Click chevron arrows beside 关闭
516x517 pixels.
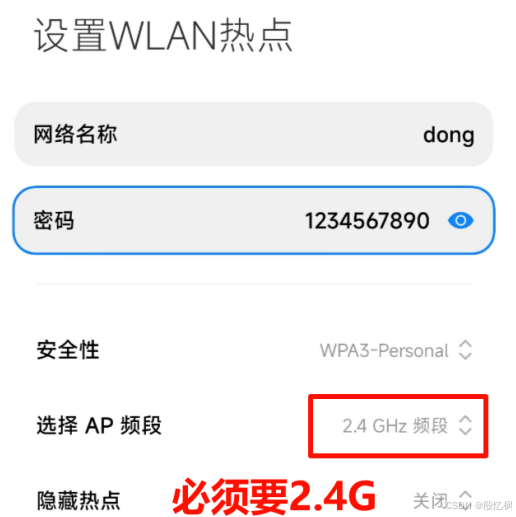pyautogui.click(x=465, y=499)
